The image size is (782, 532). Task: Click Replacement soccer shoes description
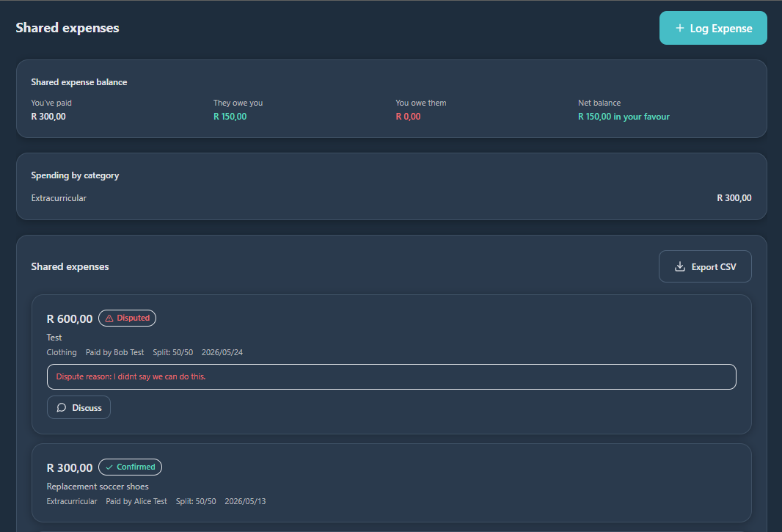click(98, 487)
